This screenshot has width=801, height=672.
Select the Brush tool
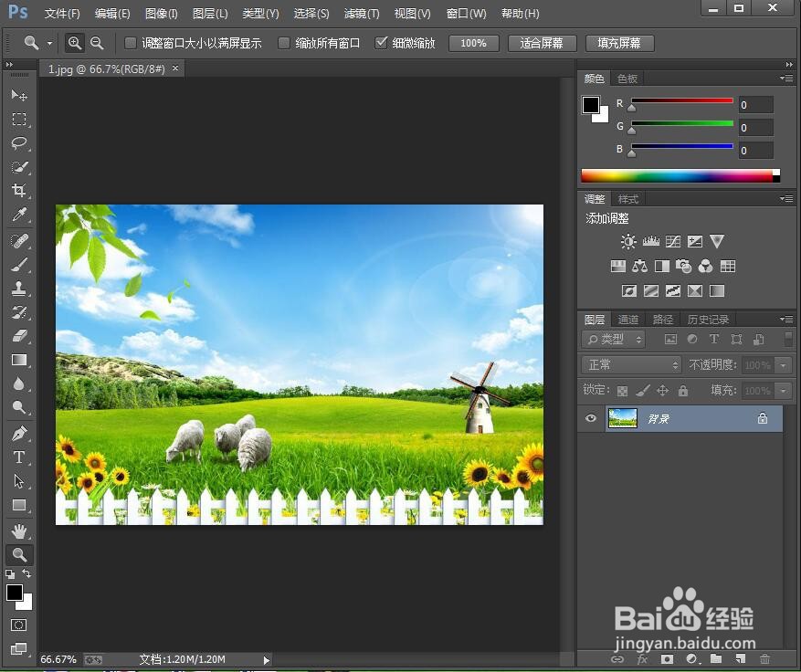tap(19, 265)
